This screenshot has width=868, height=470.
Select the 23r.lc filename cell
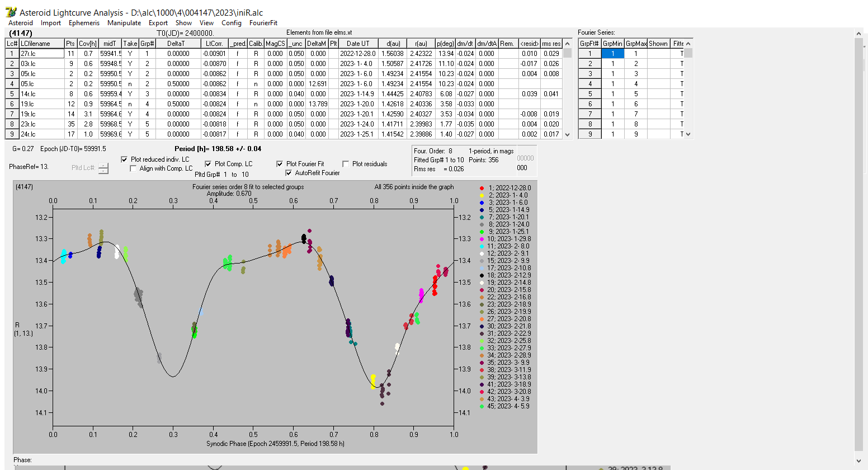pyautogui.click(x=41, y=124)
